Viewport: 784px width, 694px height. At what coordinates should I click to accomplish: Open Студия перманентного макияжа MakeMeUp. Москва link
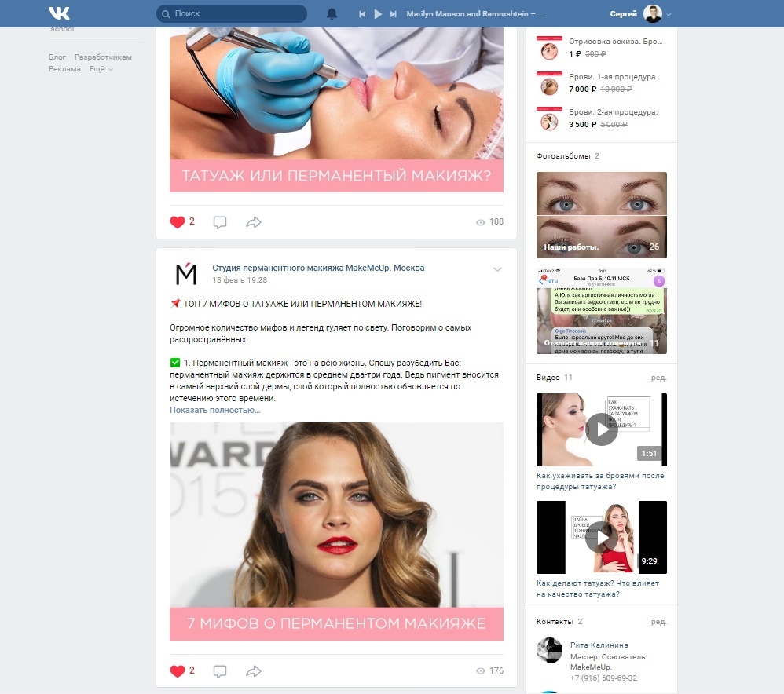pyautogui.click(x=318, y=268)
